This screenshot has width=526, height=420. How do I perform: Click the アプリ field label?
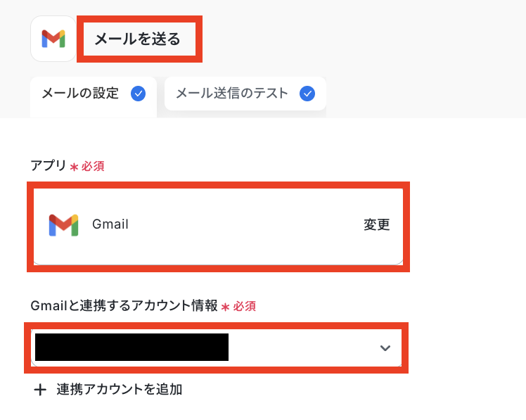pos(49,166)
